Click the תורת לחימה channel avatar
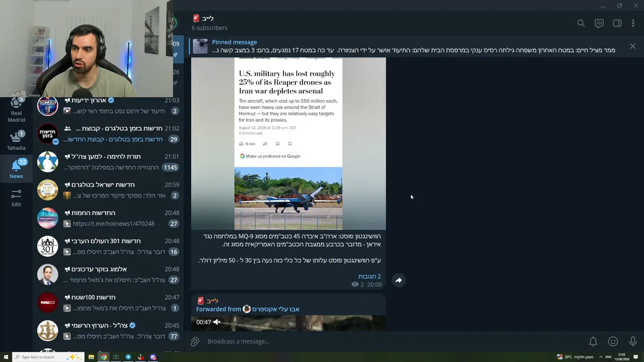644x362 pixels. coord(48,162)
